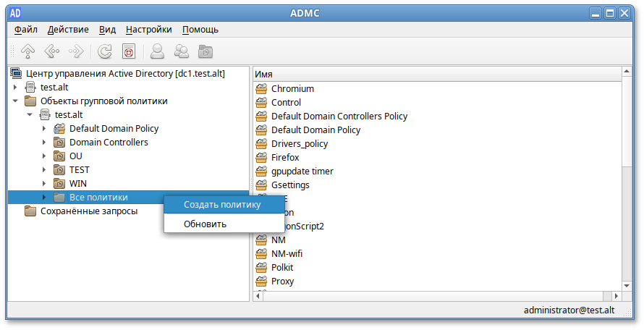Select the Chromium policy icon in list
The width and height of the screenshot is (644, 330).
point(262,88)
